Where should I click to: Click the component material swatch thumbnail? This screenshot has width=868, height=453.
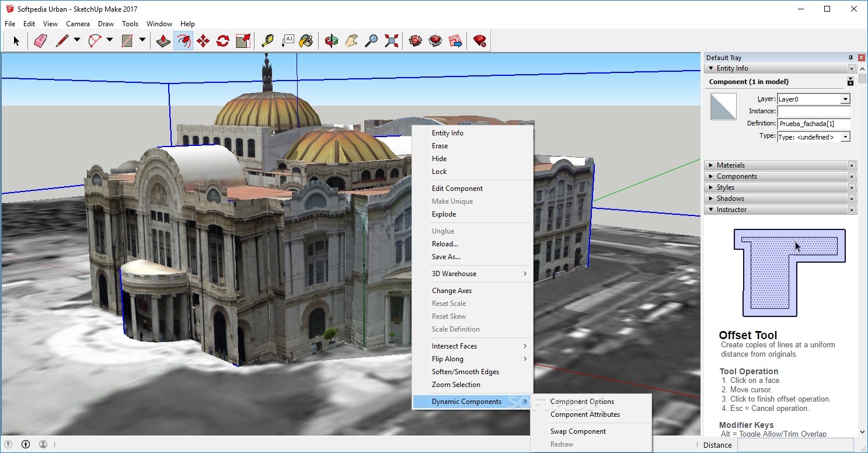click(x=723, y=107)
